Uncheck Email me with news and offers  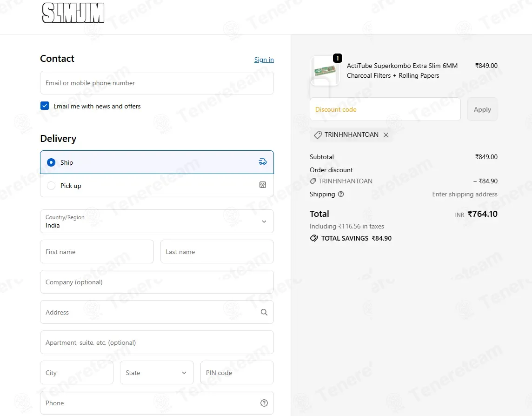click(45, 106)
